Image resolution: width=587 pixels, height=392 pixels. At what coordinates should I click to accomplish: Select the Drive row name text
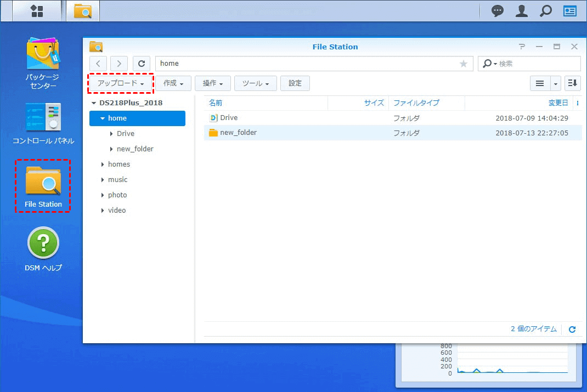229,118
